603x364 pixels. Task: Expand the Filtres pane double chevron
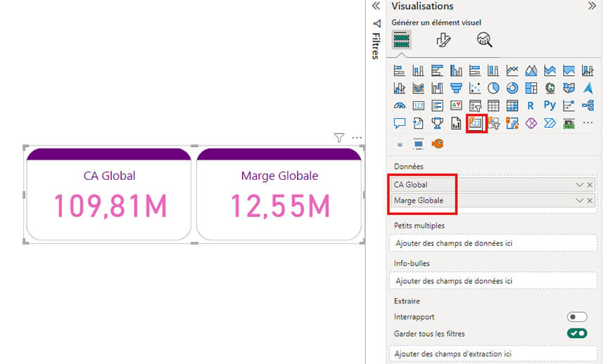(376, 6)
